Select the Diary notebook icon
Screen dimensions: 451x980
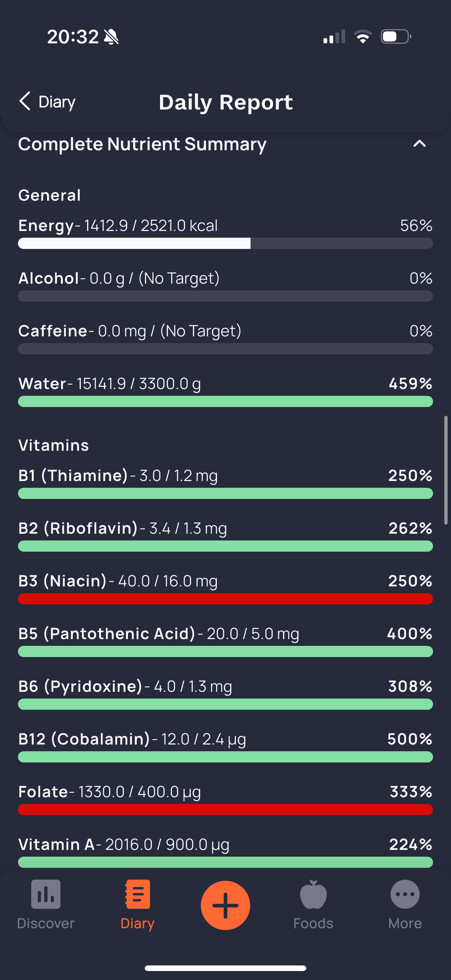[x=137, y=894]
